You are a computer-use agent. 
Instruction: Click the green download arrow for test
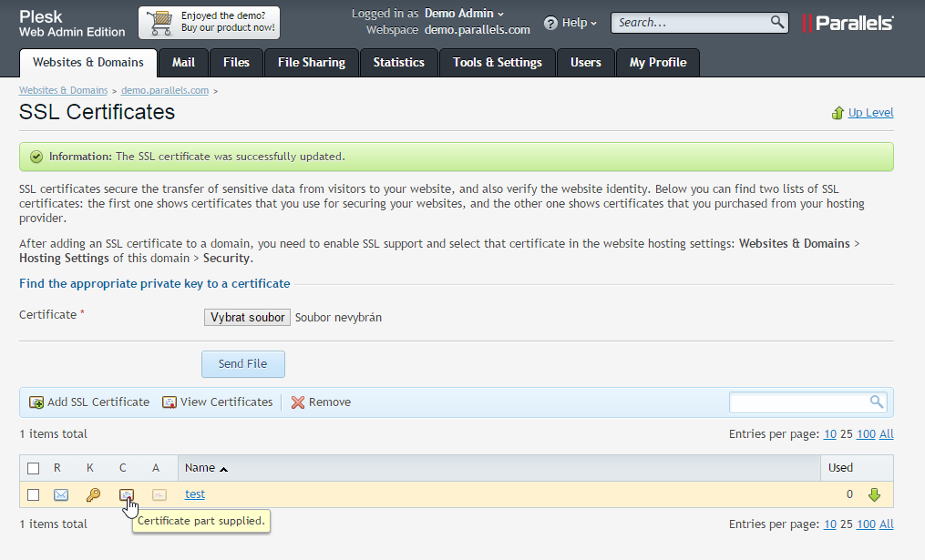[874, 494]
